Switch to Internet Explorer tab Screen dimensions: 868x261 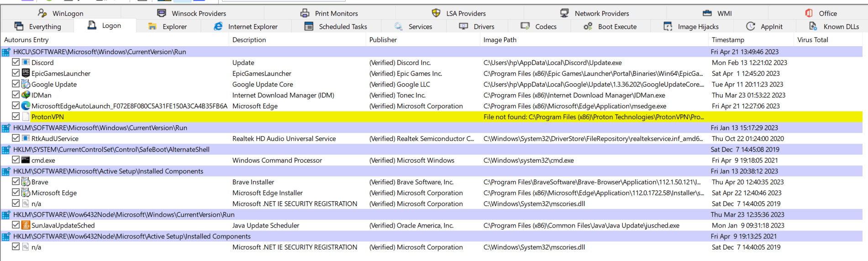[x=246, y=27]
